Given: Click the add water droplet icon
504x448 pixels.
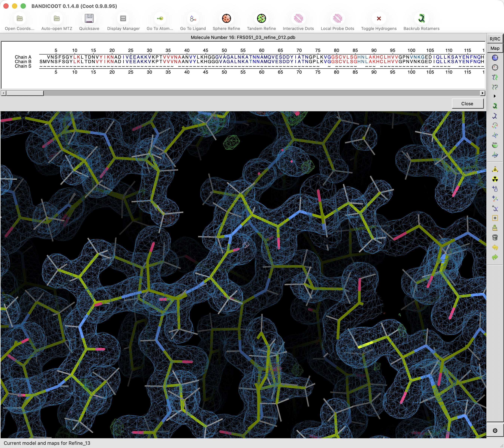Looking at the screenshot, I should coord(495,189).
